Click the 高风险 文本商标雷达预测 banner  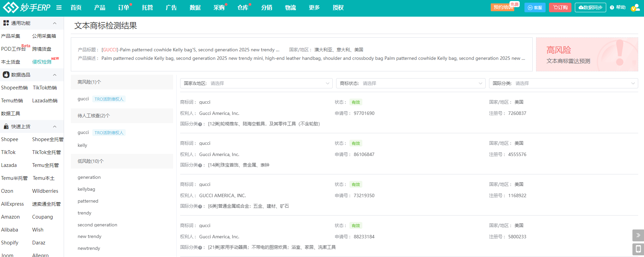587,54
